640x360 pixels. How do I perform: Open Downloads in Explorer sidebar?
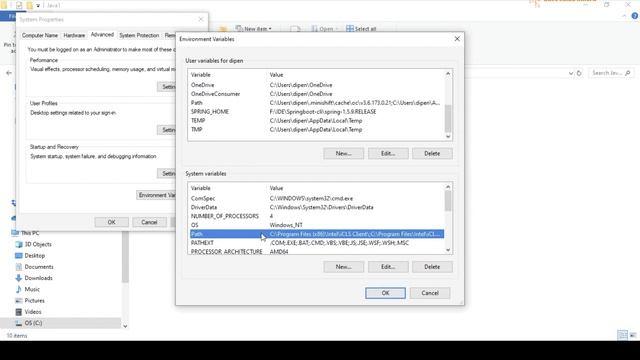point(34,278)
